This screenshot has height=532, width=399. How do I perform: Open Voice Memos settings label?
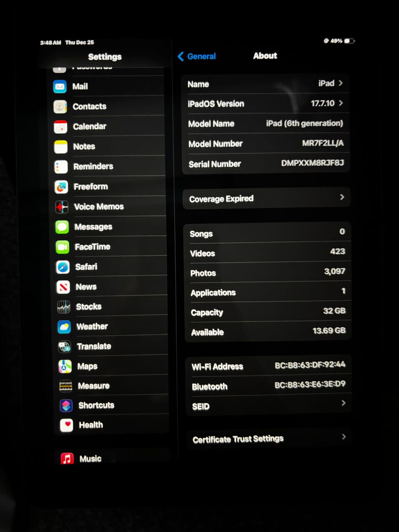[x=99, y=207]
